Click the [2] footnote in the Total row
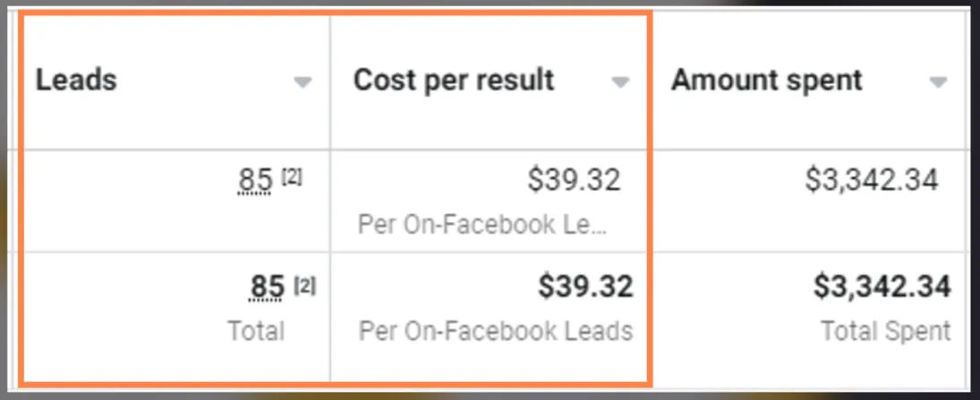Screen dimensions: 980x400 (x=305, y=287)
